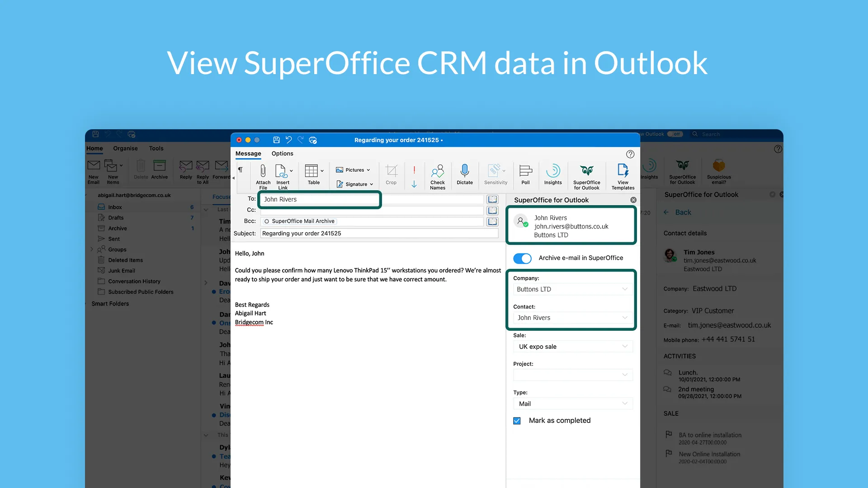Open the Insert Link tool

click(x=281, y=172)
